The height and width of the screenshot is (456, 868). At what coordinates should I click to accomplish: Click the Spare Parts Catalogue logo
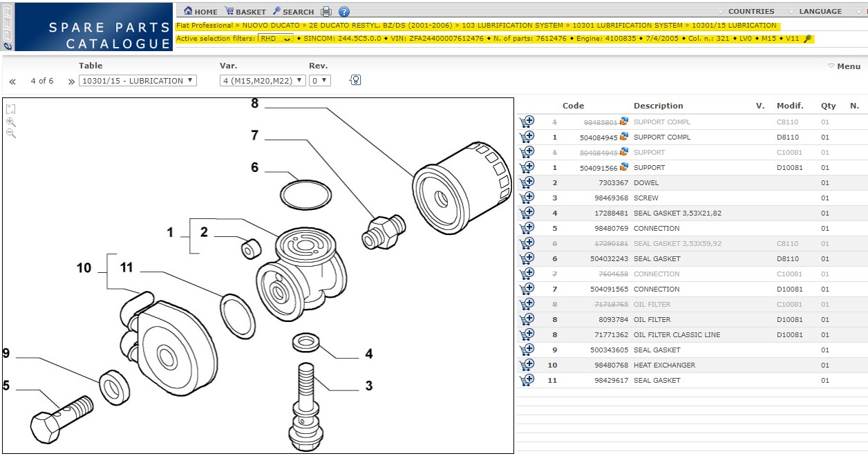(x=86, y=26)
